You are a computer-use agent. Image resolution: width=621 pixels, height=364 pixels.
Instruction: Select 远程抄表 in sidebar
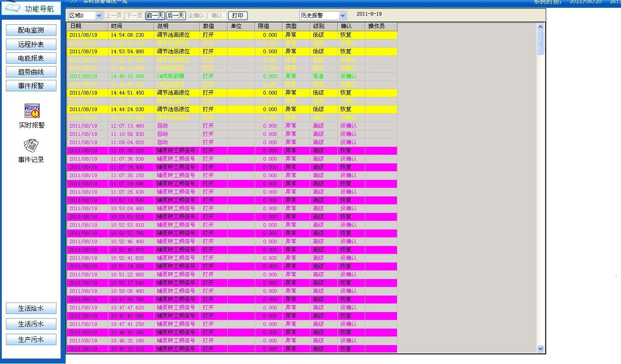pyautogui.click(x=31, y=44)
